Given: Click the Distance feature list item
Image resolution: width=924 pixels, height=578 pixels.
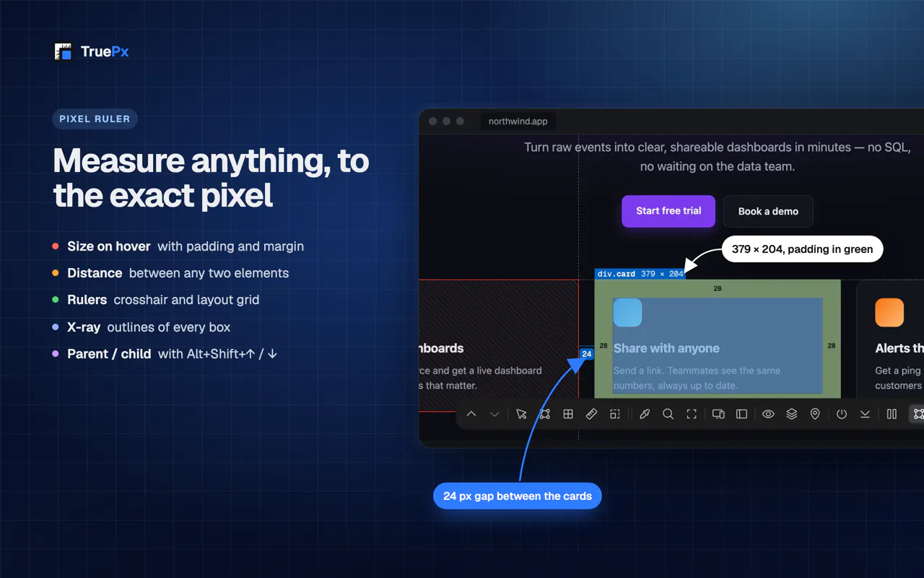Looking at the screenshot, I should [170, 273].
